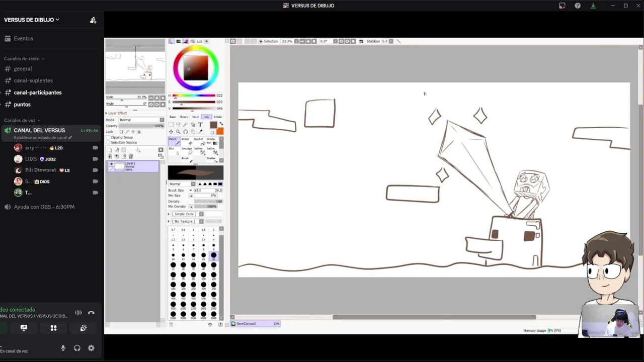The width and height of the screenshot is (644, 362).
Task: Choose the Text tool
Action: [x=200, y=125]
